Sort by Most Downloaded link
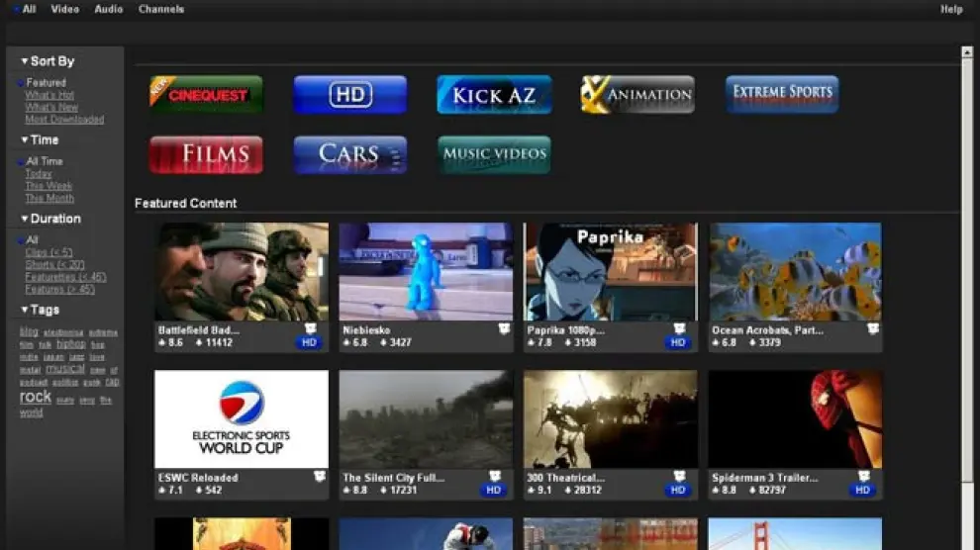The height and width of the screenshot is (550, 980). [64, 120]
